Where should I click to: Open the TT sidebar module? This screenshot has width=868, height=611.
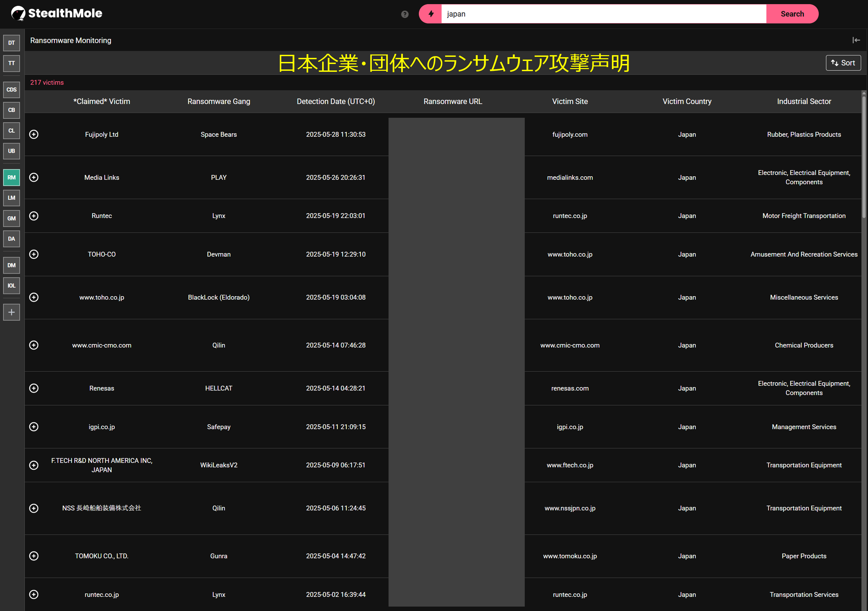point(11,63)
